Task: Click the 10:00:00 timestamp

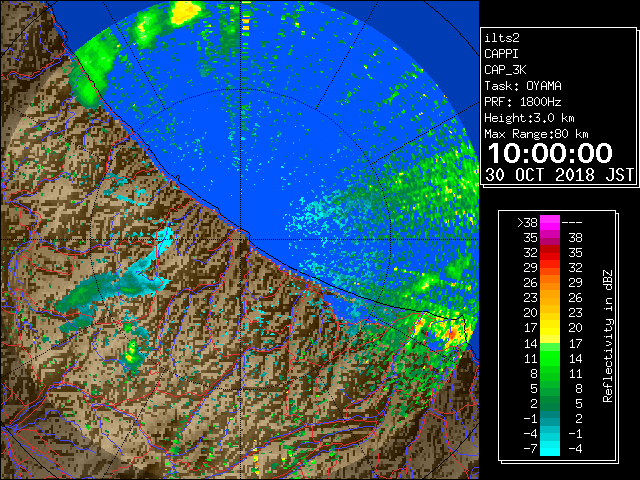Action: point(550,153)
